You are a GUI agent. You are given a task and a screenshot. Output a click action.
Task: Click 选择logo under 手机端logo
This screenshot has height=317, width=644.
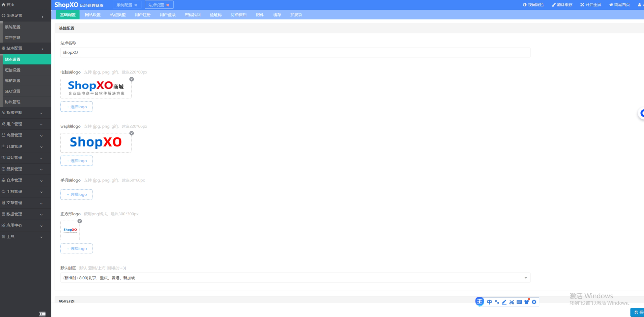point(77,194)
